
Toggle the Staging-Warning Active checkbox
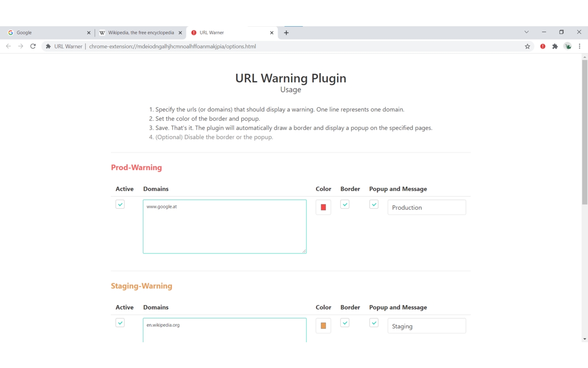(x=120, y=323)
